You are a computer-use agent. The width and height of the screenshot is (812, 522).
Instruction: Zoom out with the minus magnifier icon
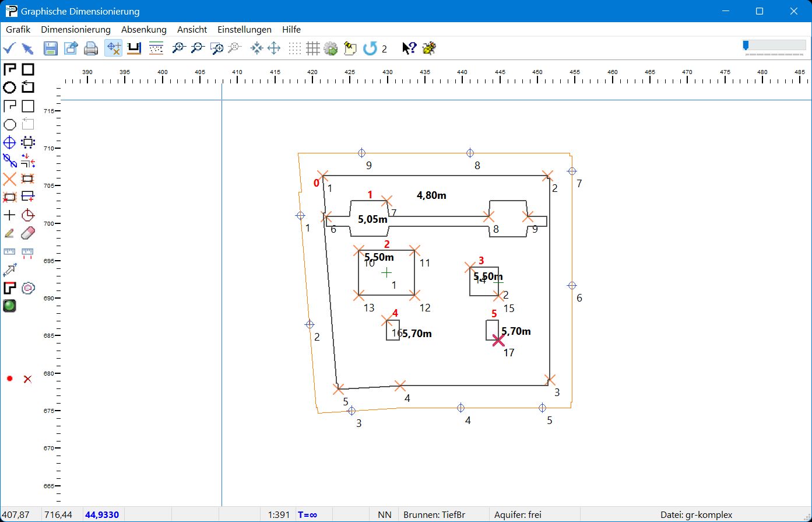tap(198, 48)
